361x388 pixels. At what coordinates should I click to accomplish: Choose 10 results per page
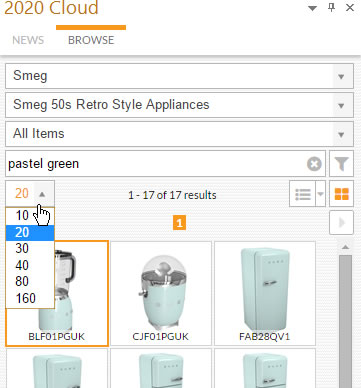[x=30, y=216]
